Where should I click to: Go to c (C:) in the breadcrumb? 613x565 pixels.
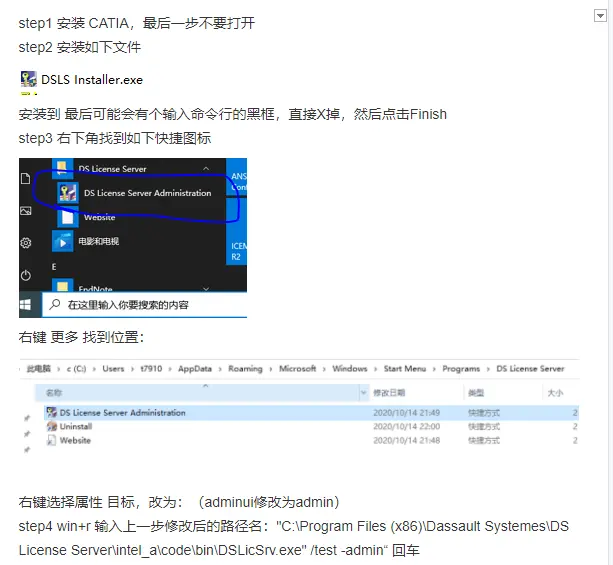(76, 369)
